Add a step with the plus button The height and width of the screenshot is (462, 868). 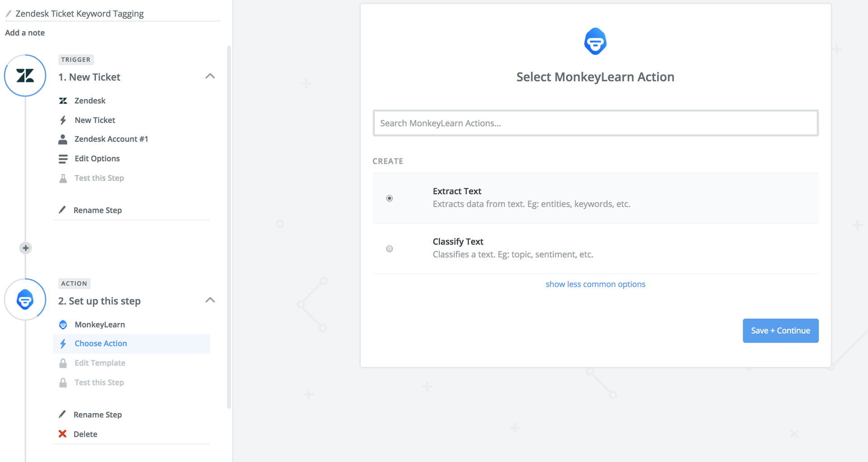click(x=26, y=248)
